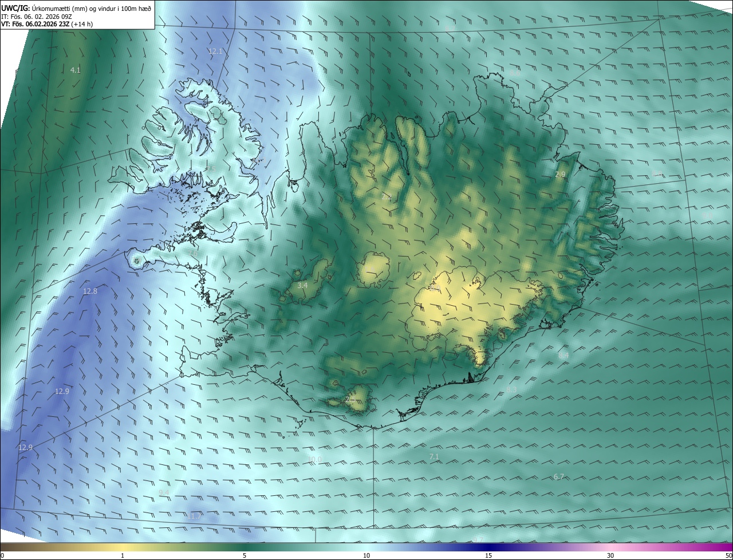The image size is (733, 560).
Task: Click the value label 2.9 in northeast Iceland
Action: [x=560, y=174]
